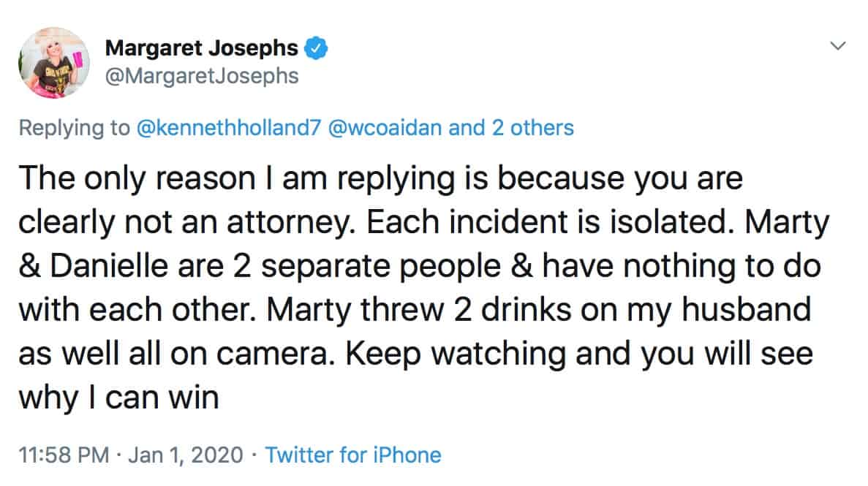Open the Margaret Josephs display name

(x=202, y=48)
